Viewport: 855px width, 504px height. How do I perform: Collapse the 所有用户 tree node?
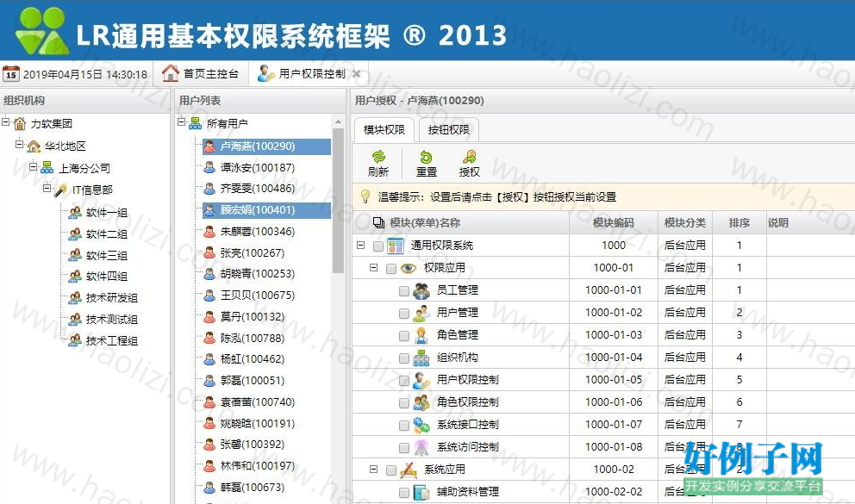(181, 122)
